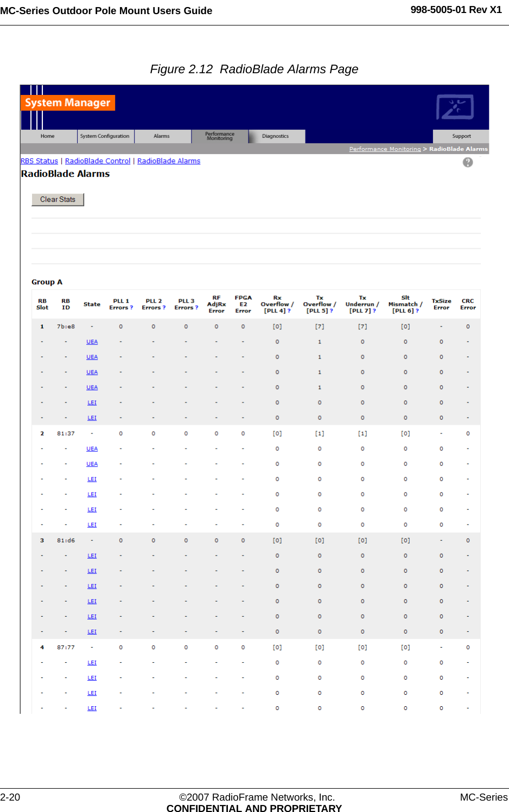
Task: Click the Group A label
Action: click(x=47, y=282)
